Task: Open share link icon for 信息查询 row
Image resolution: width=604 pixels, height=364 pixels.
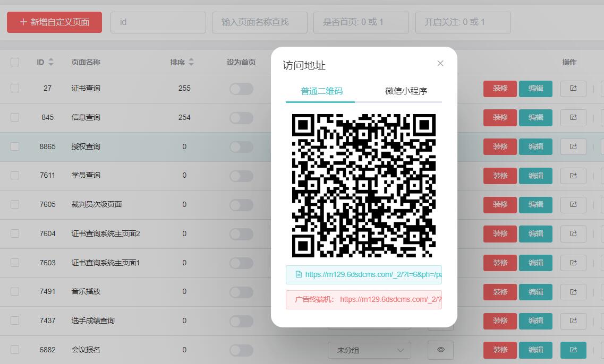Action: 573,117
